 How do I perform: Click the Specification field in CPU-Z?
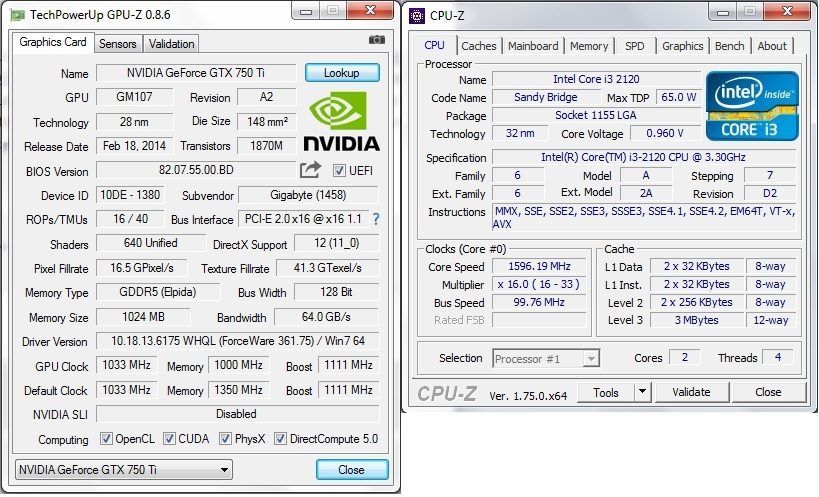644,157
